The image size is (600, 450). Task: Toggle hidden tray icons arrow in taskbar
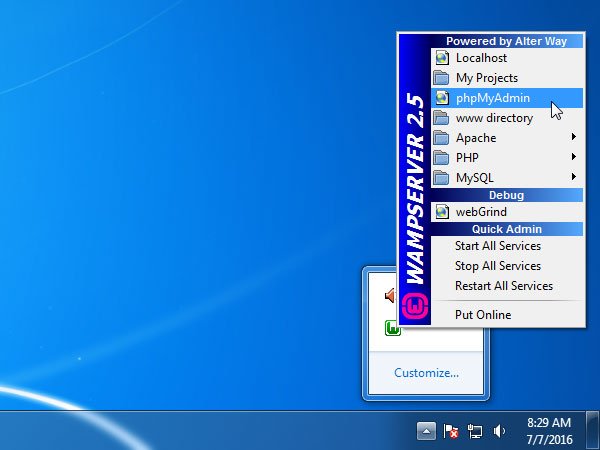click(x=426, y=431)
